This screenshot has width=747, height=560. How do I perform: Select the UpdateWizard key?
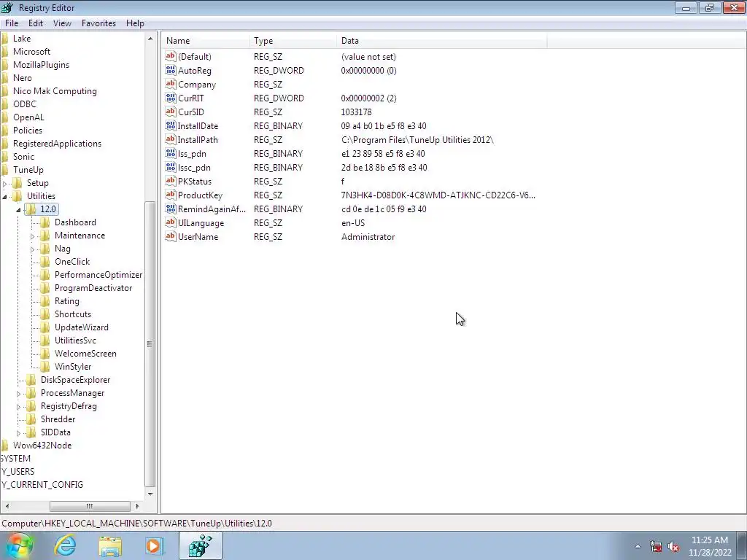pyautogui.click(x=82, y=327)
